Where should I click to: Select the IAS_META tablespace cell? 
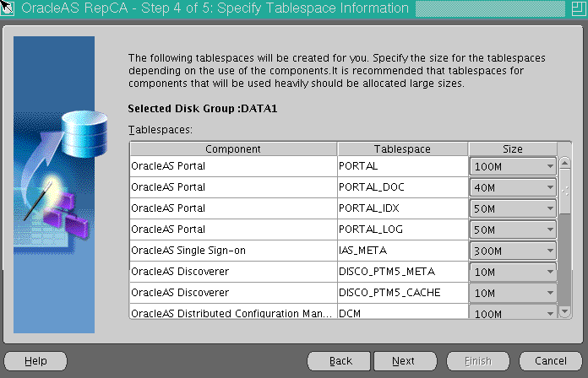coord(403,251)
